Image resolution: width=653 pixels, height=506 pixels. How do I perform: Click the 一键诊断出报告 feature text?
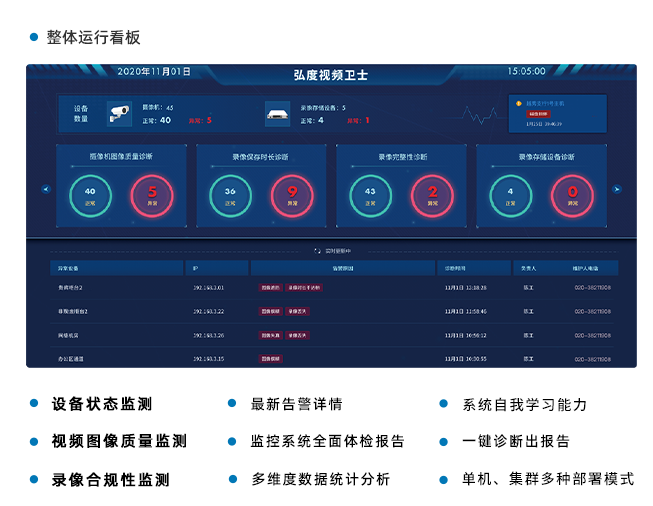tap(516, 441)
